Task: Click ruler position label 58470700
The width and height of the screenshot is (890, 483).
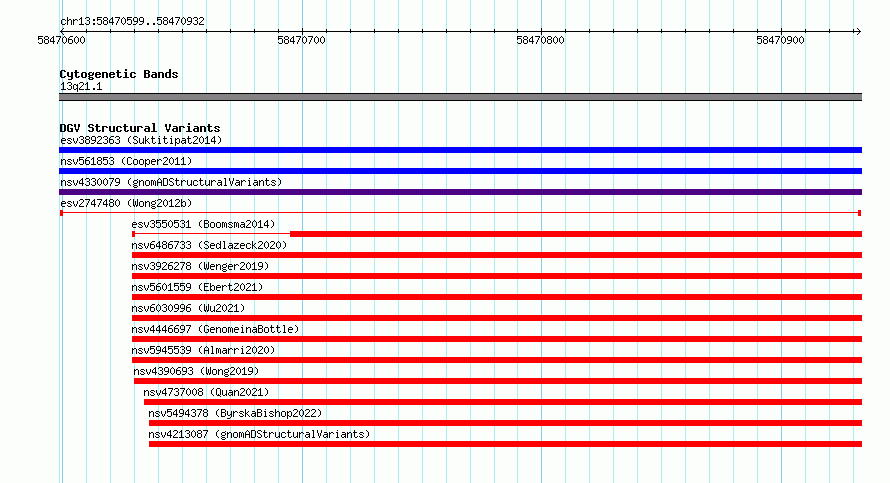Action: 301,40
